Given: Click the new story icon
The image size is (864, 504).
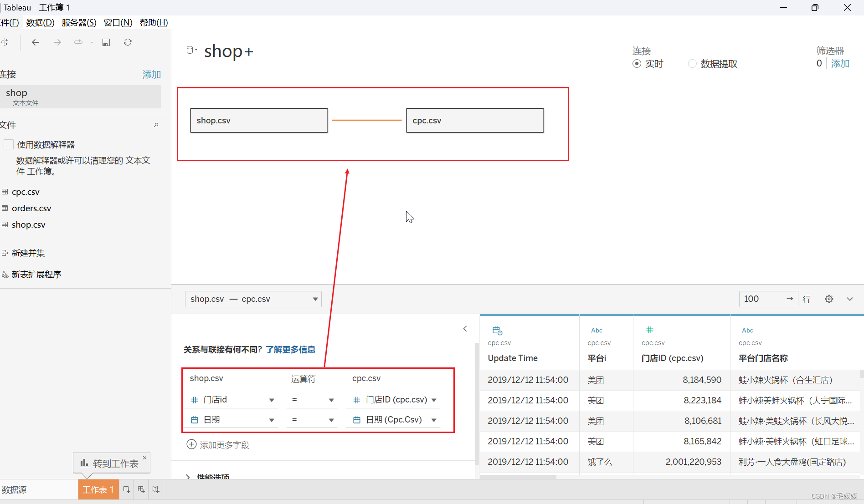Looking at the screenshot, I should [156, 489].
